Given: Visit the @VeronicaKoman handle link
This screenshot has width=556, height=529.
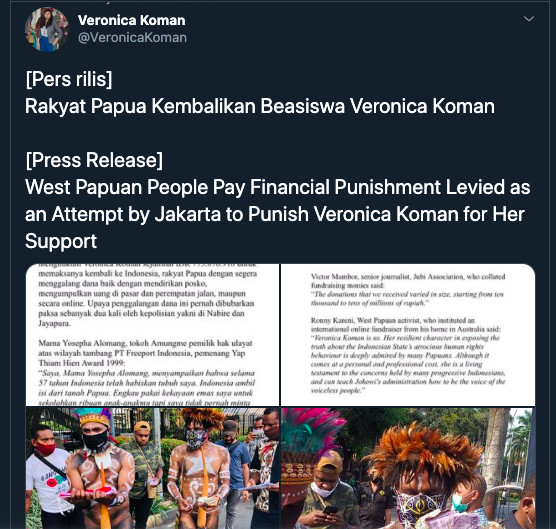Looking at the screenshot, I should [132, 37].
